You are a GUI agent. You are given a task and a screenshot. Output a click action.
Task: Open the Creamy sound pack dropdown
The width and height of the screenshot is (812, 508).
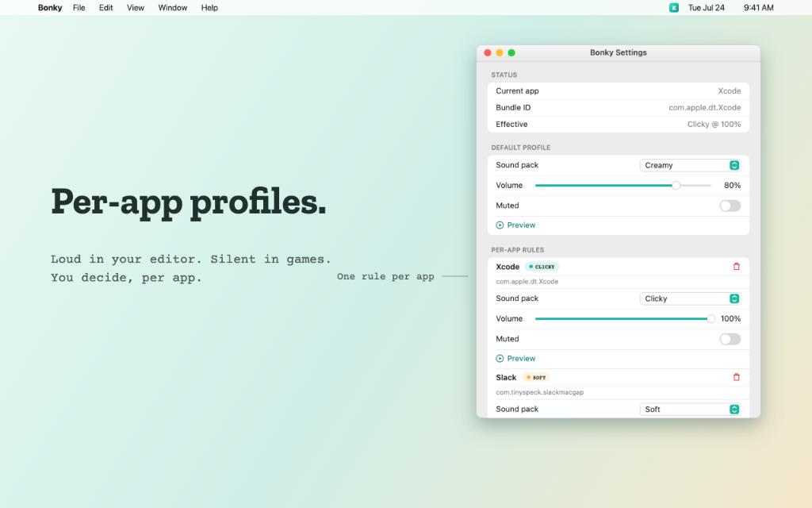691,165
